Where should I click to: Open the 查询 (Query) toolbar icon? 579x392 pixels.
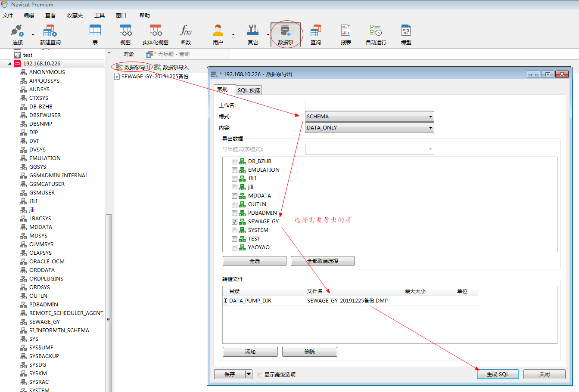(316, 31)
